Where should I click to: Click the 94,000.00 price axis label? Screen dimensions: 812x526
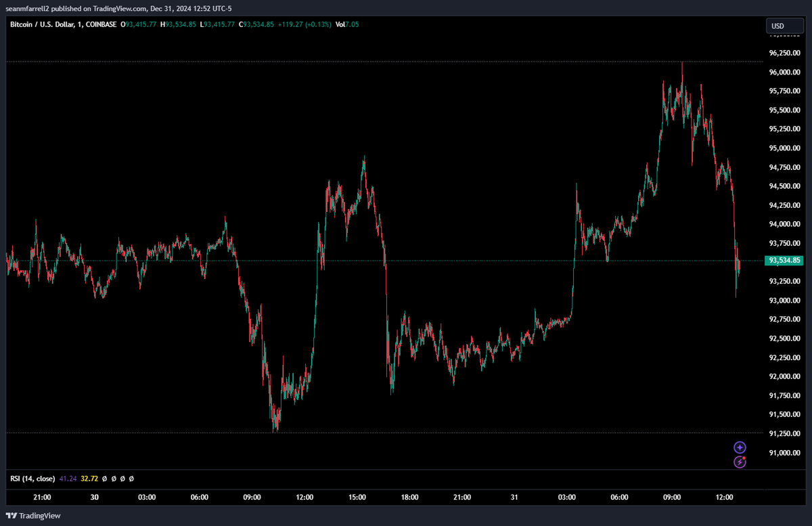tap(785, 224)
